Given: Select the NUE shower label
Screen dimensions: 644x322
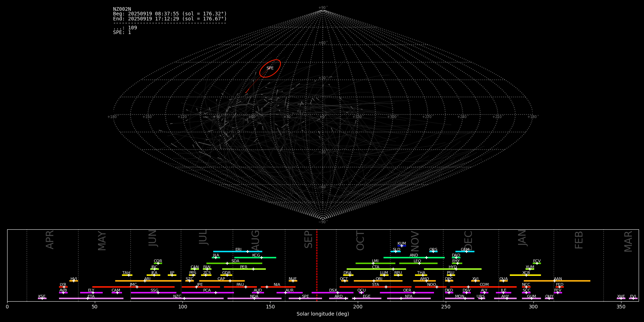Looking at the screenshot, I should click(293, 279).
